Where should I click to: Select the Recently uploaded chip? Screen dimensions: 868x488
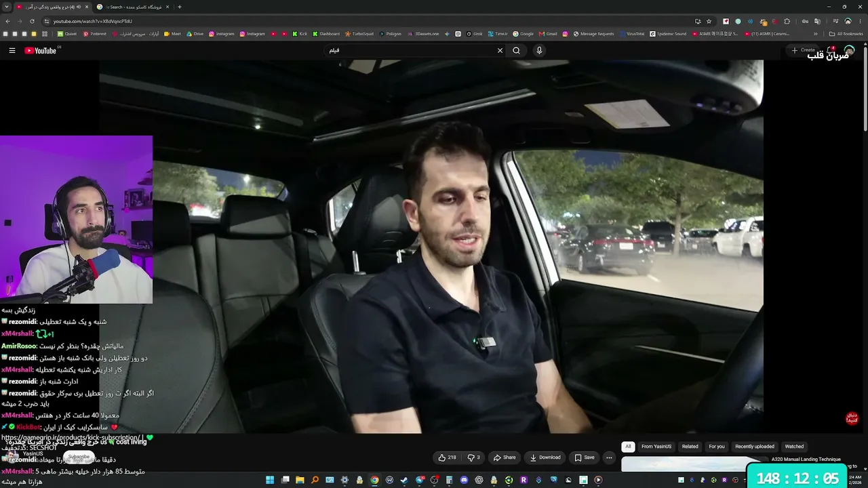click(x=755, y=447)
